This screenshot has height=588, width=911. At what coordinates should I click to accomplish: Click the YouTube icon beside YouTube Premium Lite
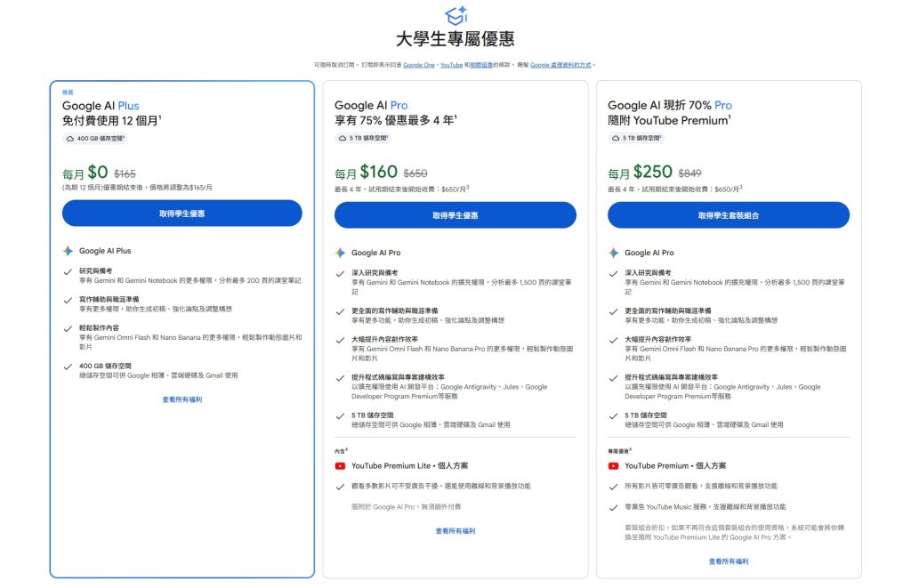point(341,466)
